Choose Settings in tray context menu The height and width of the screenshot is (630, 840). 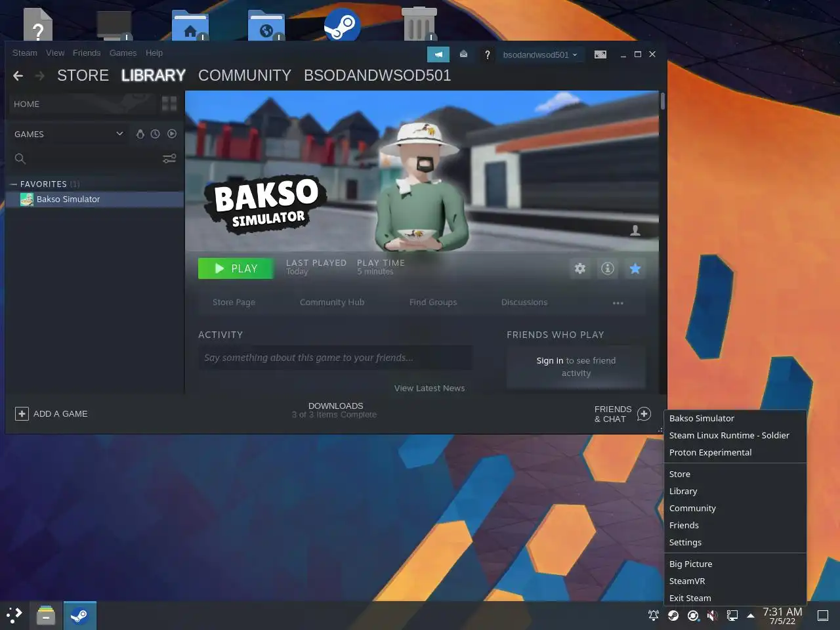(x=735, y=543)
